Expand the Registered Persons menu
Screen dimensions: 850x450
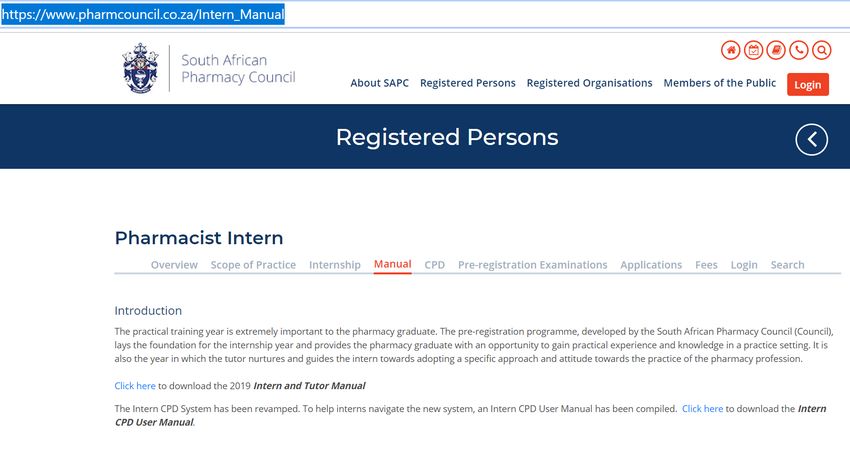(468, 83)
